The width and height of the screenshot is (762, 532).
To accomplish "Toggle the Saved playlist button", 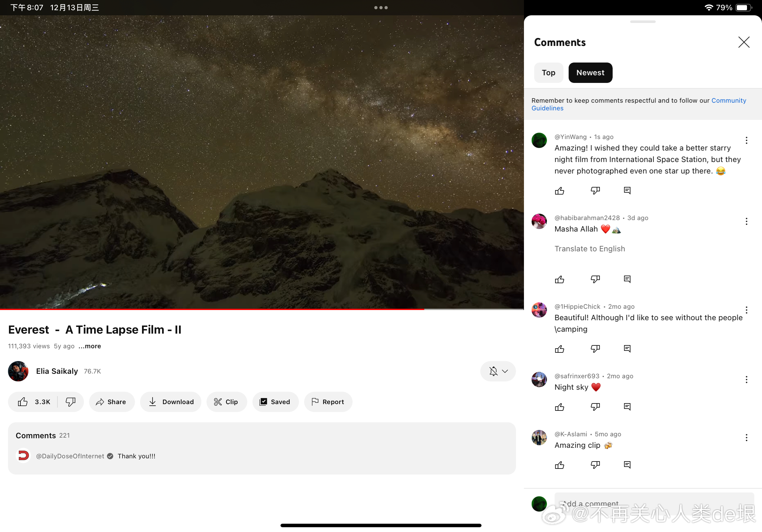I will [275, 402].
